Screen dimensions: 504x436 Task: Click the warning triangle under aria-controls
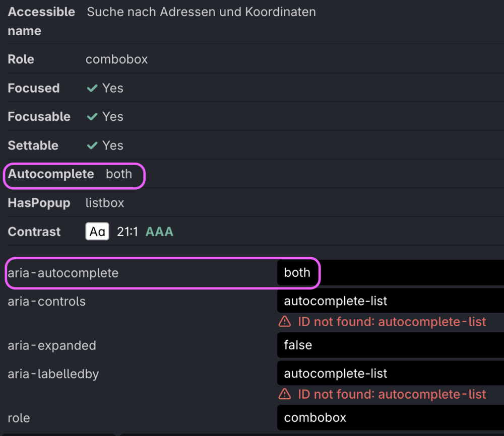point(285,322)
